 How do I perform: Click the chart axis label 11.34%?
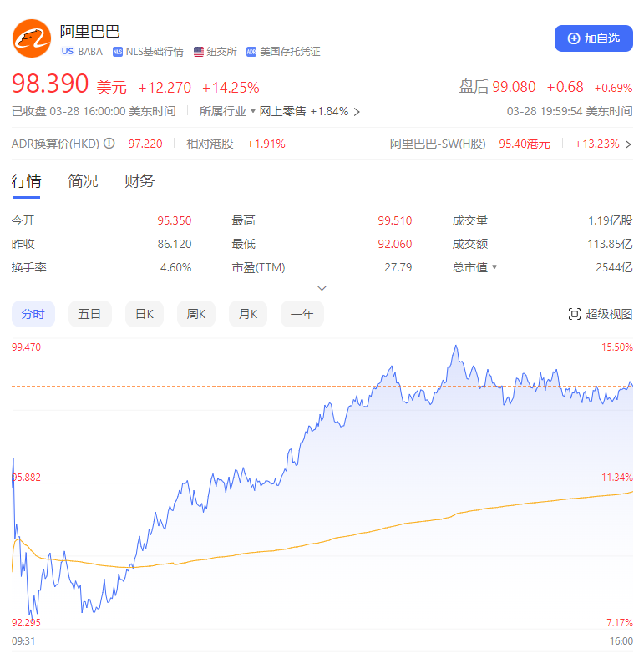click(x=617, y=478)
